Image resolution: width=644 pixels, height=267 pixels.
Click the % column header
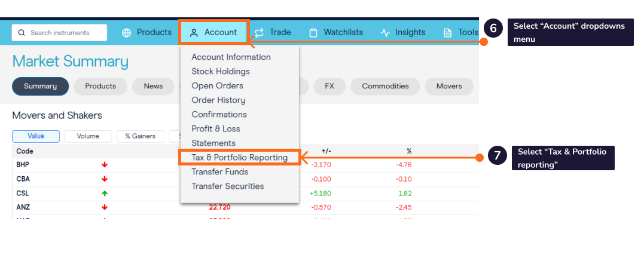tap(409, 151)
